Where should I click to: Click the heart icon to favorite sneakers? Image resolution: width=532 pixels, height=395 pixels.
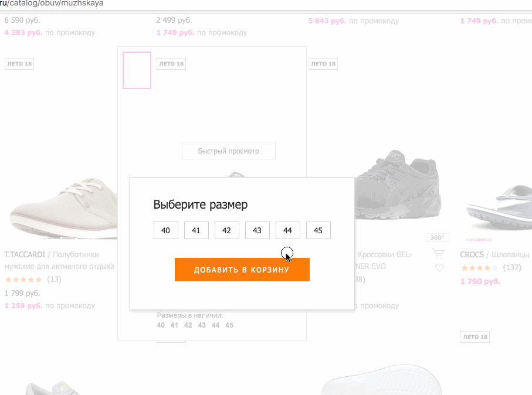coord(439,268)
